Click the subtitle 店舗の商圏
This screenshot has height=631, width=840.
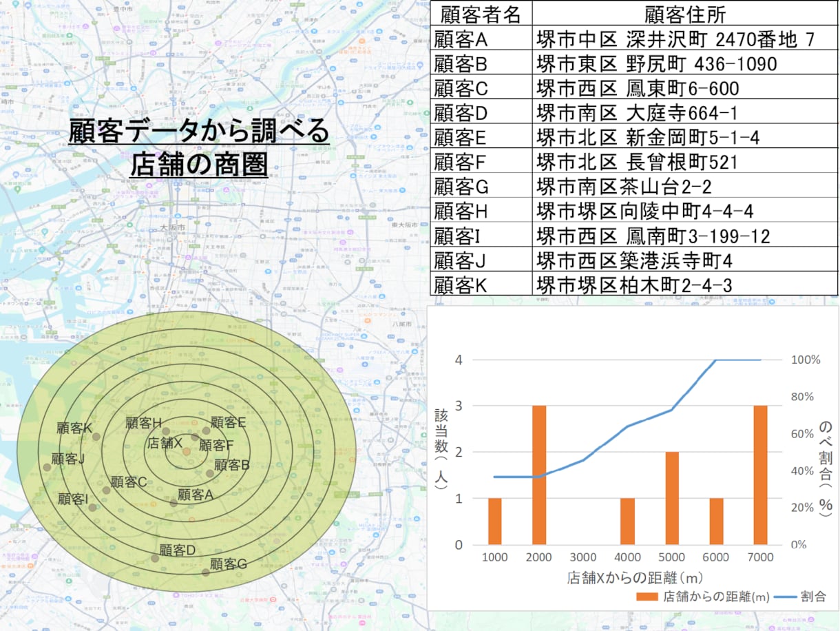point(198,163)
